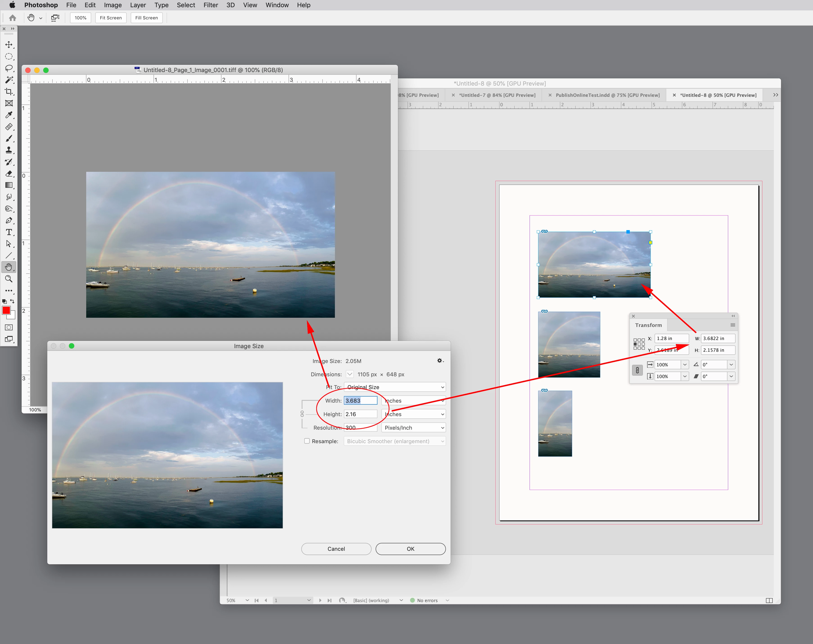Toggle constrain proportions chain in Transform panel
Viewport: 813px width, 644px height.
click(x=637, y=370)
